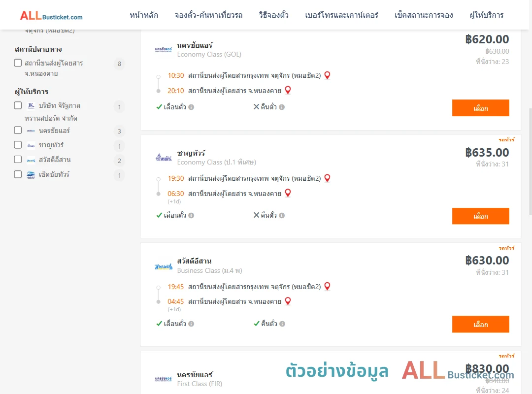Click the เชิดชัยทัวร์ bus logo in the filter
Screen dimensions: 532x394
(31, 175)
